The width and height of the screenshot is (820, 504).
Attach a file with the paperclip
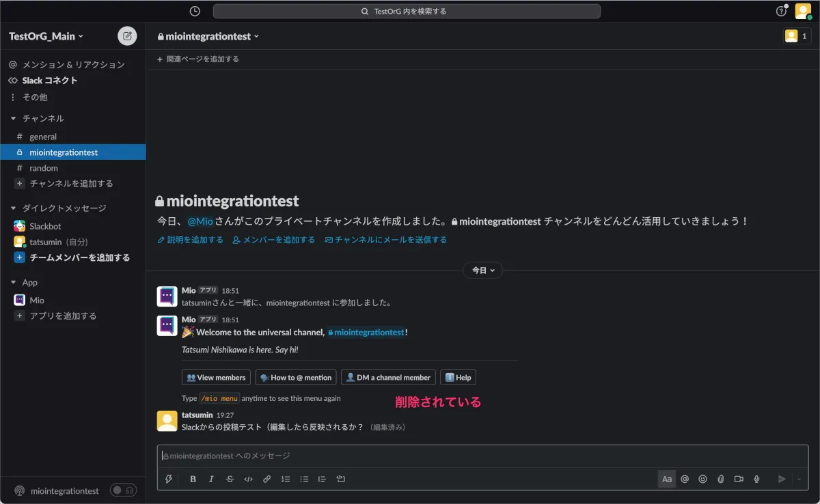(720, 479)
